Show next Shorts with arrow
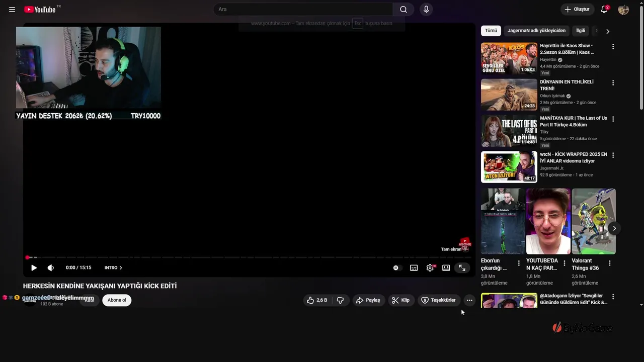644x362 pixels. [614, 228]
